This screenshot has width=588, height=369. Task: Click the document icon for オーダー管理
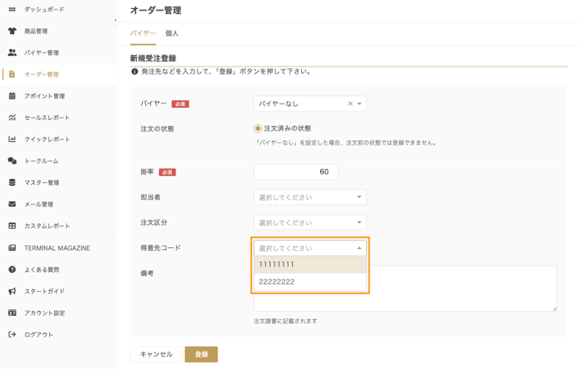tap(12, 75)
